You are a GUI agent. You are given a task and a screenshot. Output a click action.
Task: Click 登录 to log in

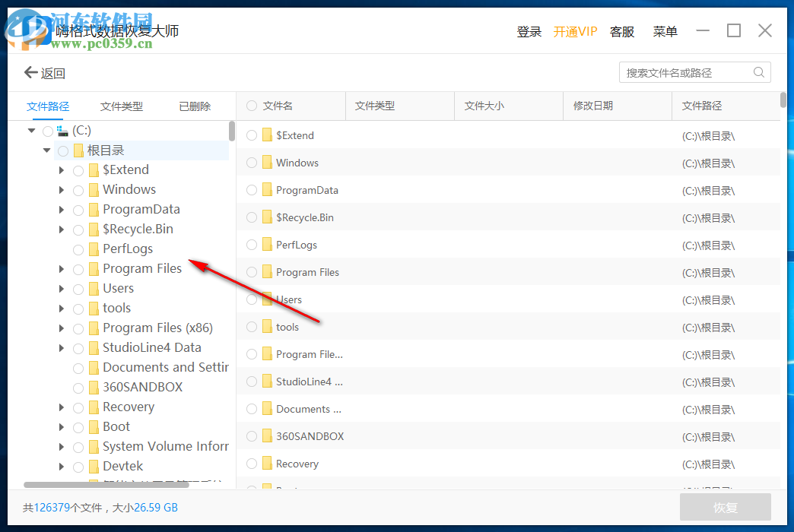point(529,31)
